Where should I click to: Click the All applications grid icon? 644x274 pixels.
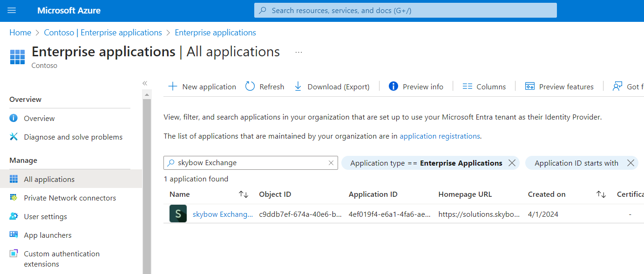click(x=14, y=179)
